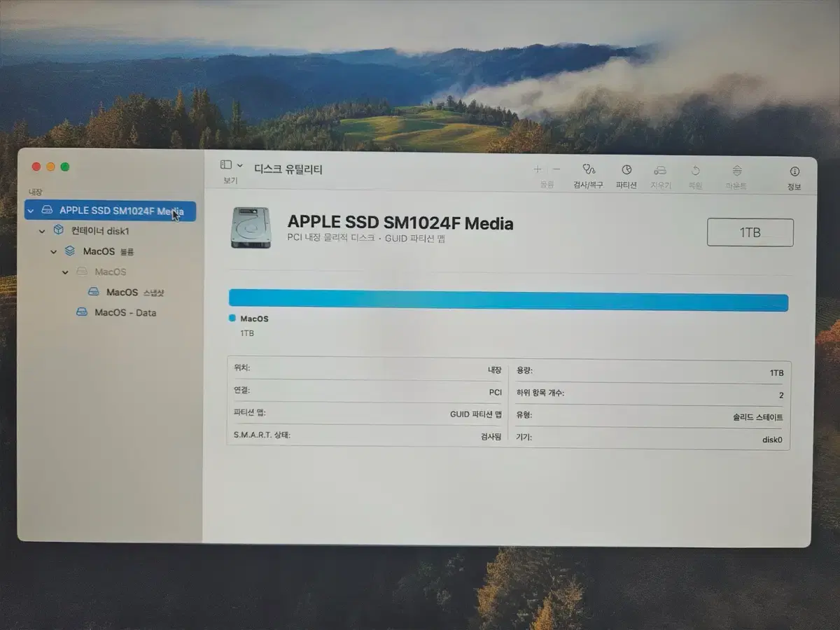Screen dimensions: 840x630
Task: Remove a volume with the minus icon
Action: tap(556, 169)
